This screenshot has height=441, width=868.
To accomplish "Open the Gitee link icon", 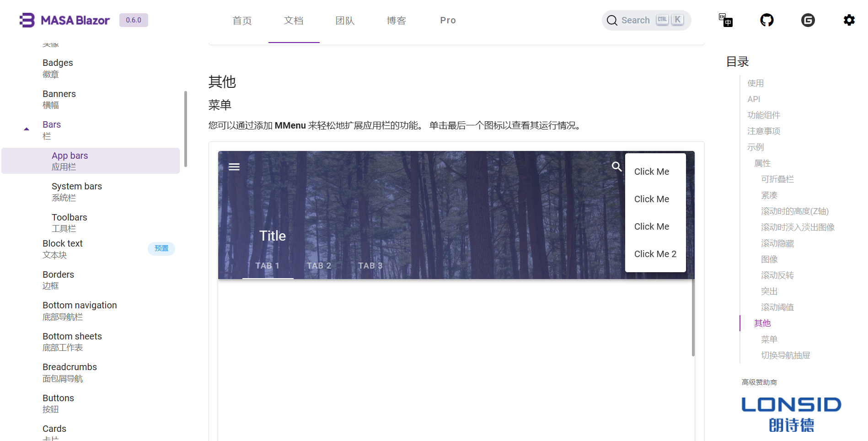I will click(x=808, y=20).
